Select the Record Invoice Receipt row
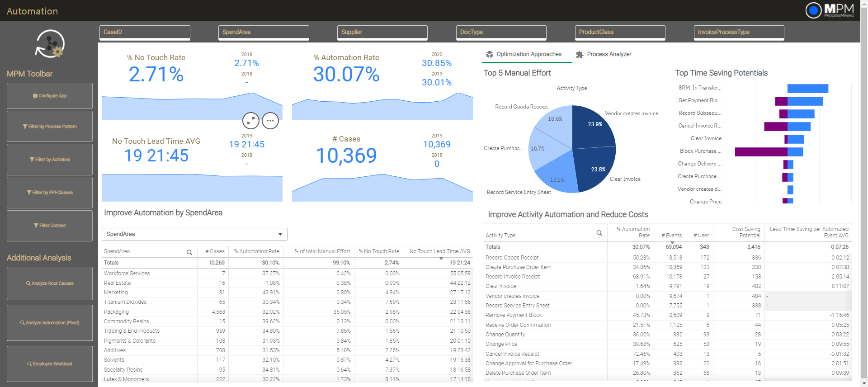868x387 pixels. coord(668,277)
